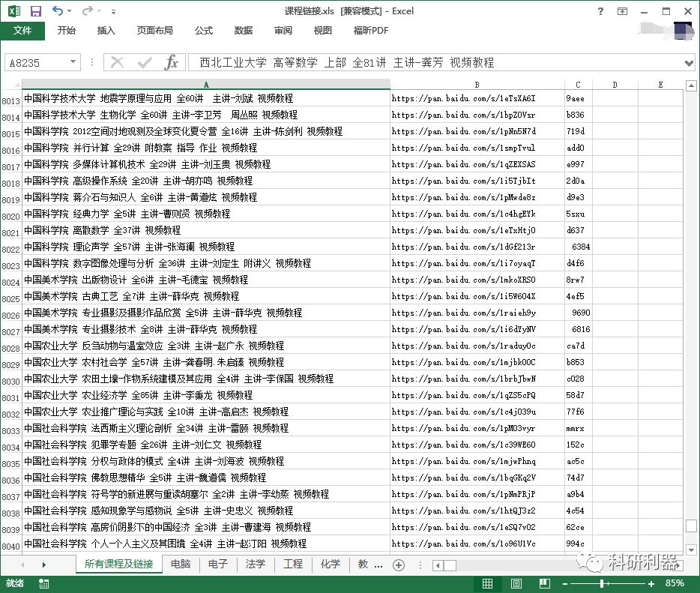Screen dimensions: 700x593
Task: Click previous sheet navigation arrow
Action: pos(22,565)
